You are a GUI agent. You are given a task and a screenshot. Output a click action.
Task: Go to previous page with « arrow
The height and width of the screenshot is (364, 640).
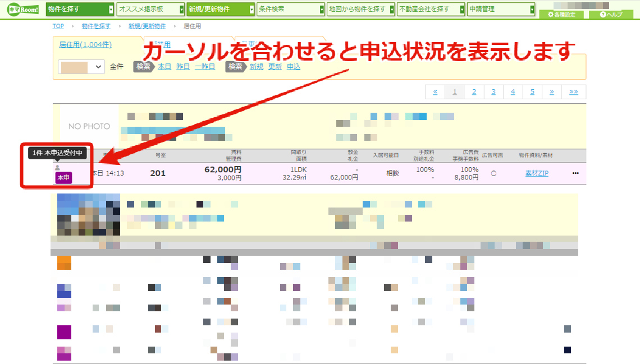435,92
